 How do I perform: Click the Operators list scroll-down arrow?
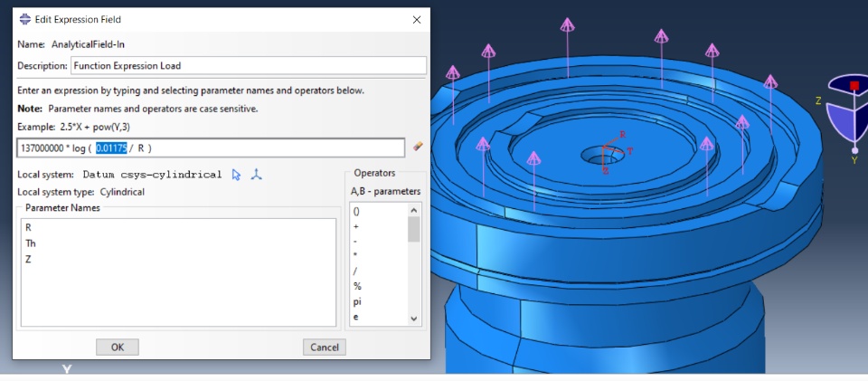[x=414, y=319]
